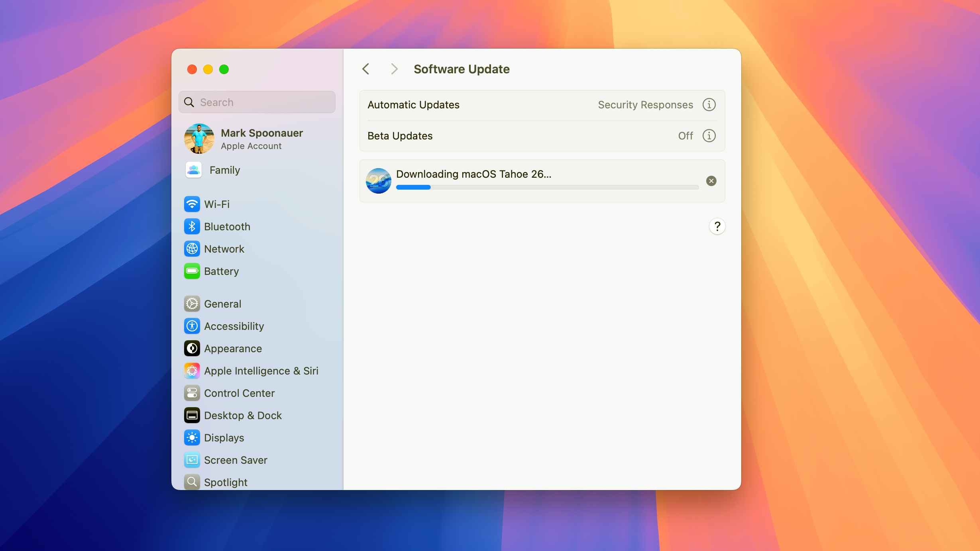980x551 pixels.
Task: Navigate back with the left chevron
Action: [365, 69]
